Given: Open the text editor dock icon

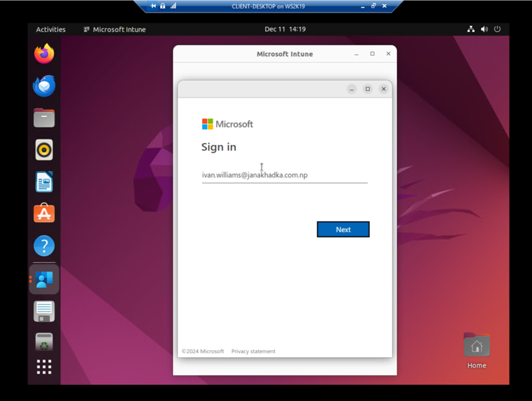Looking at the screenshot, I should [44, 311].
